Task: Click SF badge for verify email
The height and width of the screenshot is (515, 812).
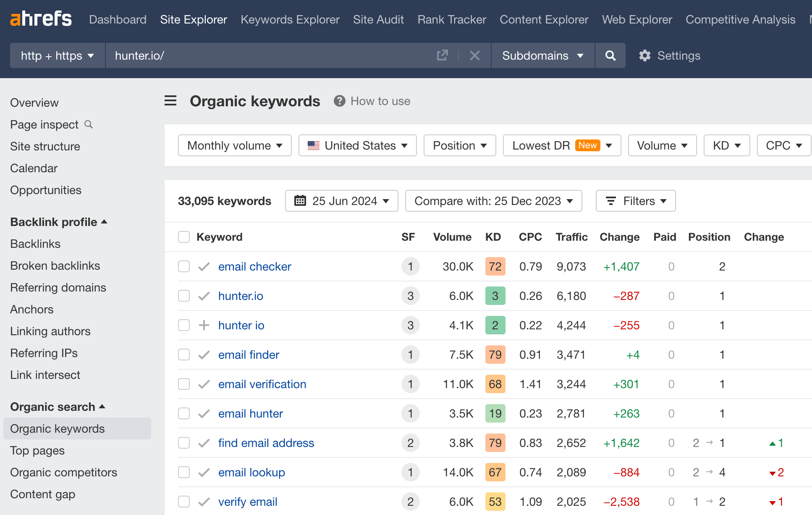Action: click(x=410, y=502)
